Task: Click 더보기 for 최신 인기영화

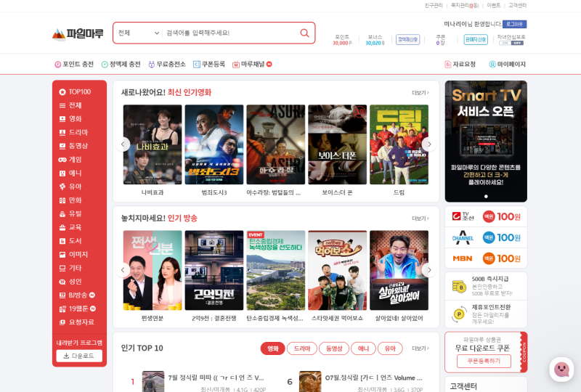Action: [x=420, y=93]
